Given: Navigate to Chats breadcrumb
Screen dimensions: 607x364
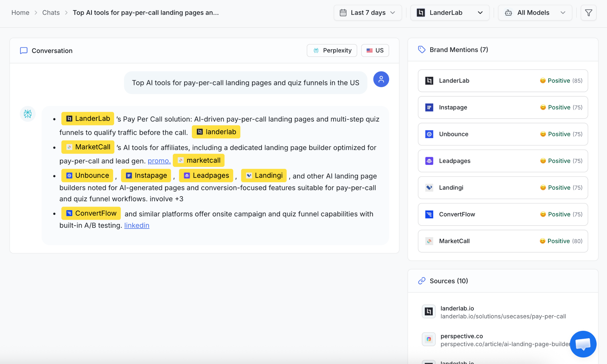Looking at the screenshot, I should (51, 12).
